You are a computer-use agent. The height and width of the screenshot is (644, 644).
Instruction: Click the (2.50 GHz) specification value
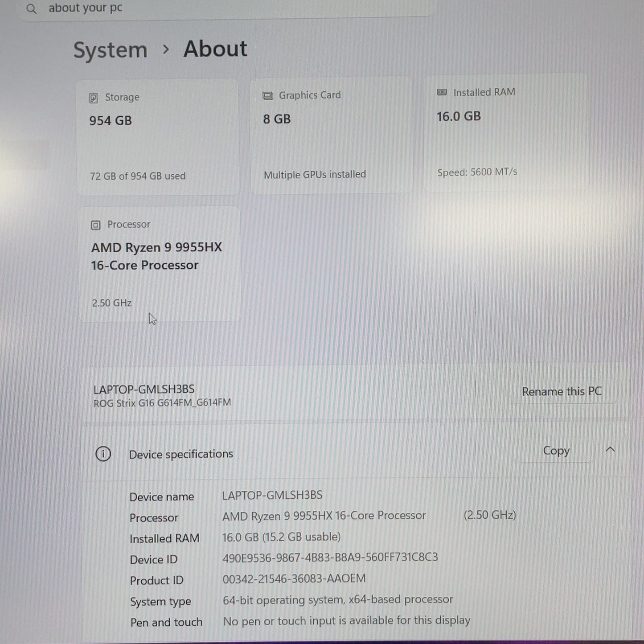point(490,515)
